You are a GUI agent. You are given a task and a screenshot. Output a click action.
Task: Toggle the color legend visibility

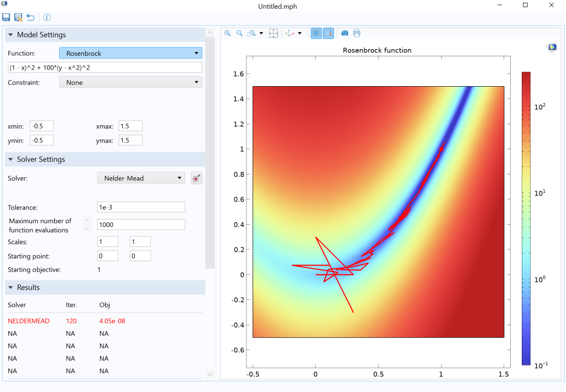(x=328, y=33)
